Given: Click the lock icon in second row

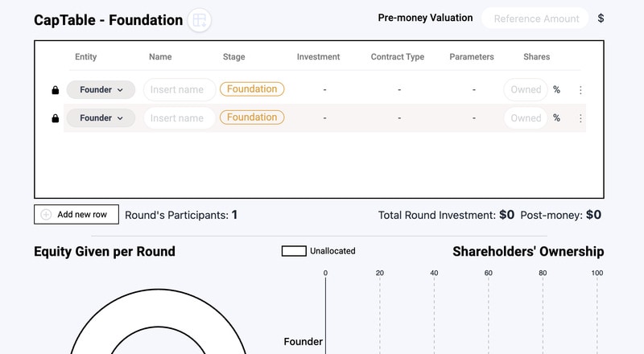Looking at the screenshot, I should [x=55, y=118].
